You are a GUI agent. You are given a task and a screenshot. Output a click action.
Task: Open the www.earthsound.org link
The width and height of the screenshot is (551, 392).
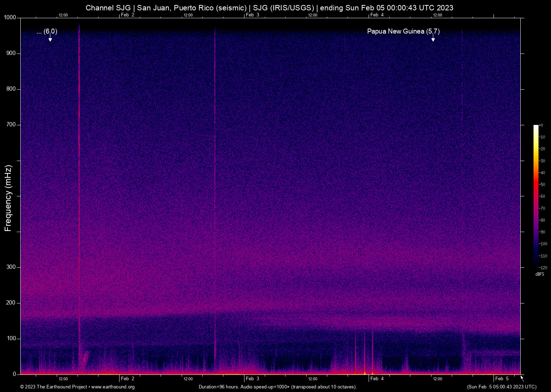point(112,387)
